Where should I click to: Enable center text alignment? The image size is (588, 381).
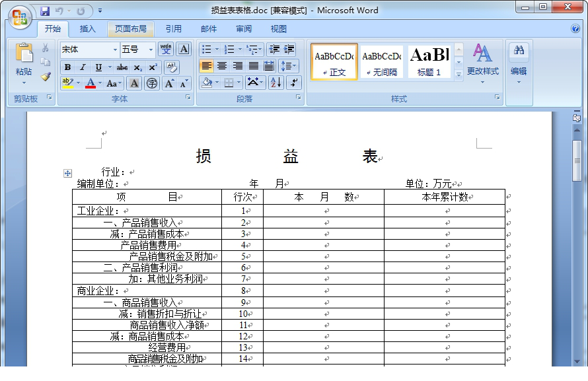pyautogui.click(x=222, y=66)
